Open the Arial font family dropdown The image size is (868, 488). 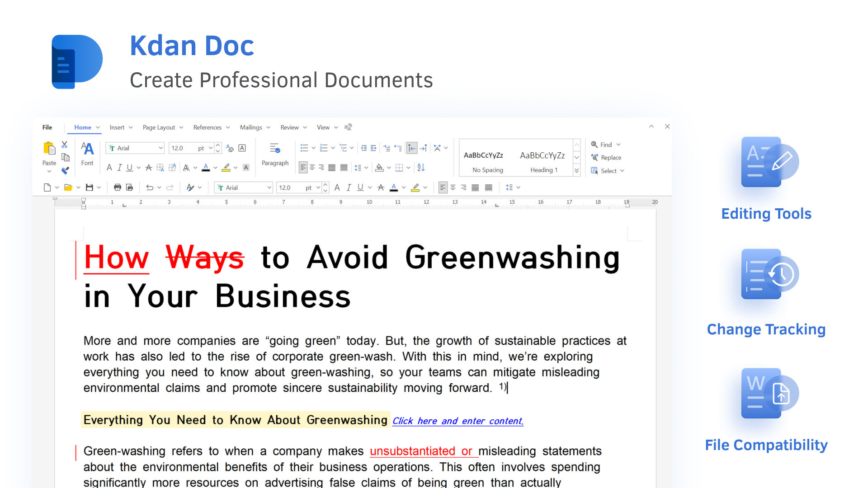(x=161, y=148)
